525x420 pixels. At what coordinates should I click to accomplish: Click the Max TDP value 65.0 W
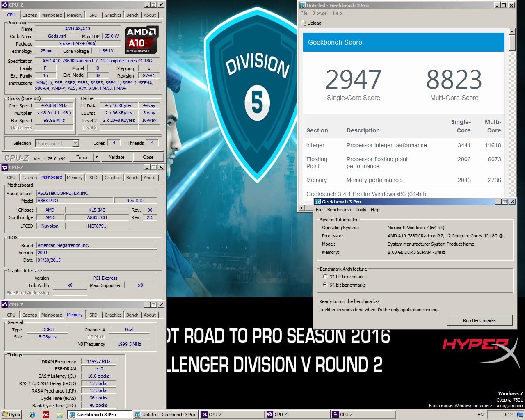(x=111, y=36)
